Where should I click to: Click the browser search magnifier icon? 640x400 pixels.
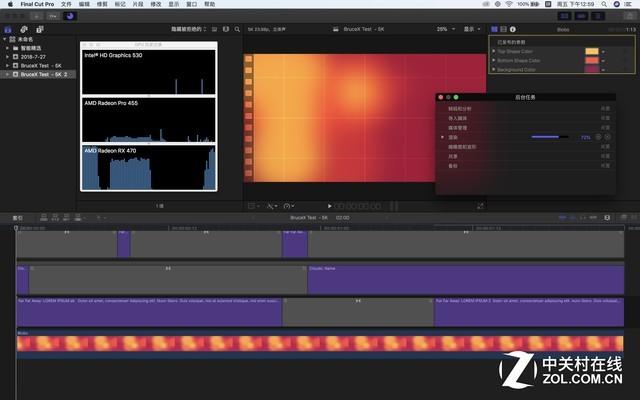(x=237, y=29)
